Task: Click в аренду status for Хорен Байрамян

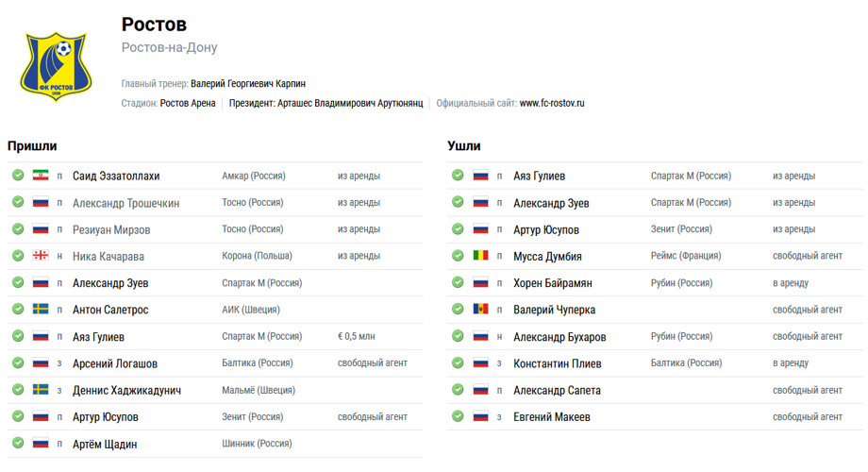Action: pos(791,283)
